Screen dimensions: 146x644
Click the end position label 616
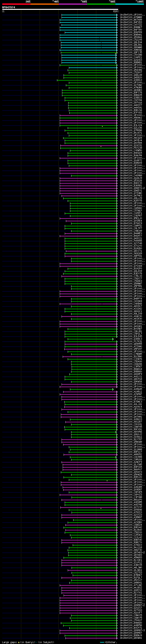115,11
